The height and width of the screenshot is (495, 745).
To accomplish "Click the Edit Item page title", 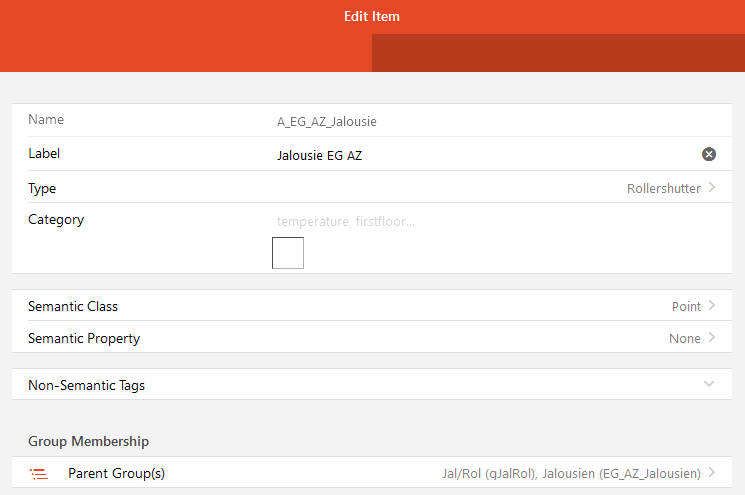I will point(372,16).
